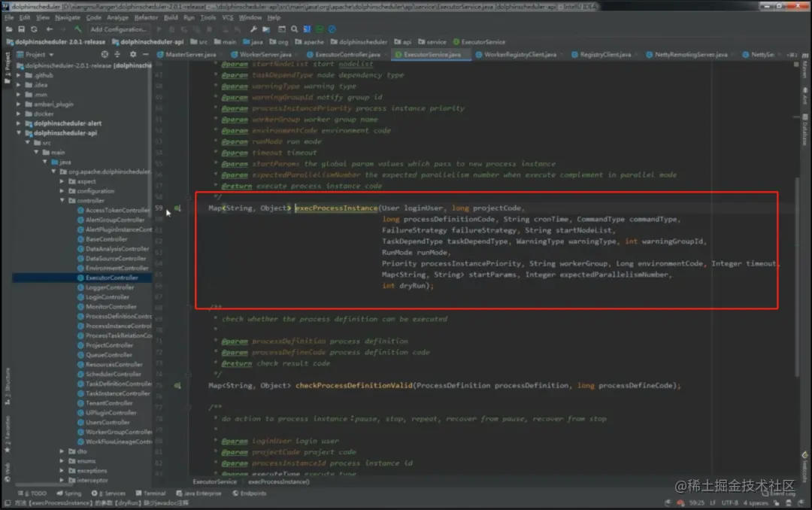
Task: Expand the .github folder
Action: pyautogui.click(x=19, y=75)
